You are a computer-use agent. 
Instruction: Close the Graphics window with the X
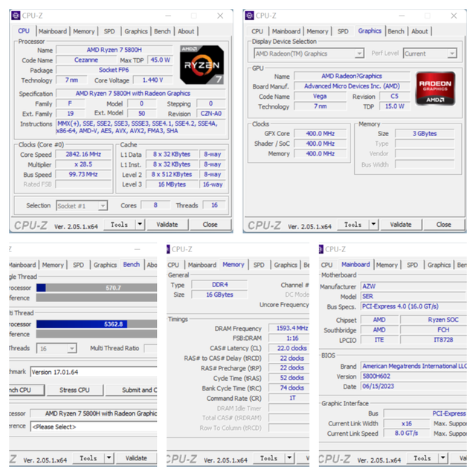[x=454, y=16]
